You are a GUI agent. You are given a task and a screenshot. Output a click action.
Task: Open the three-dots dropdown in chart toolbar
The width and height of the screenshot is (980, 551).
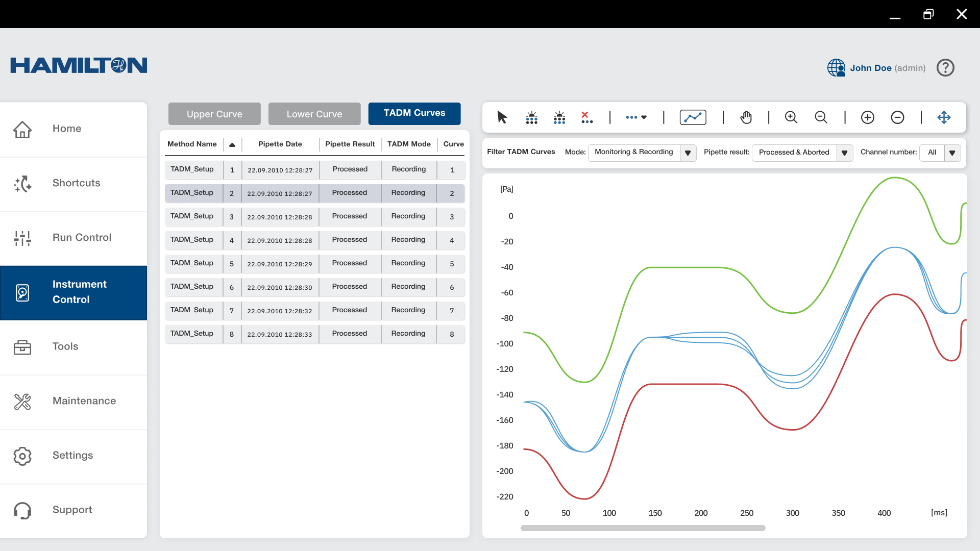pyautogui.click(x=636, y=117)
